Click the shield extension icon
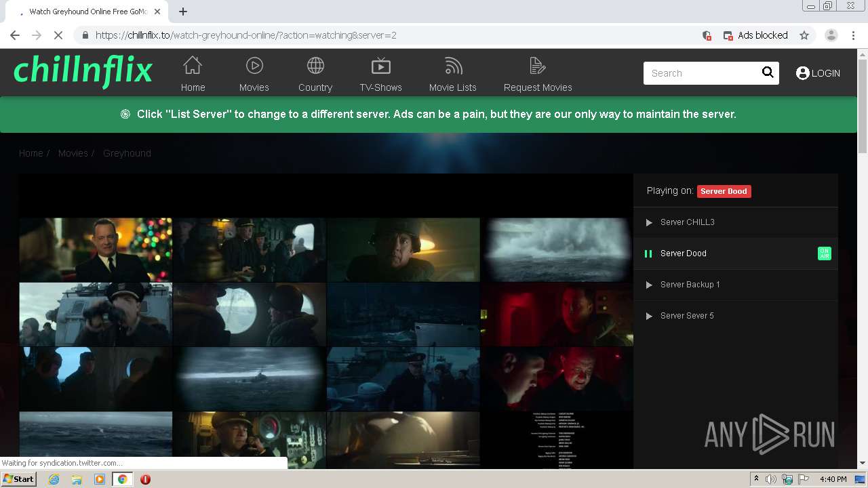868x488 pixels. tap(707, 35)
